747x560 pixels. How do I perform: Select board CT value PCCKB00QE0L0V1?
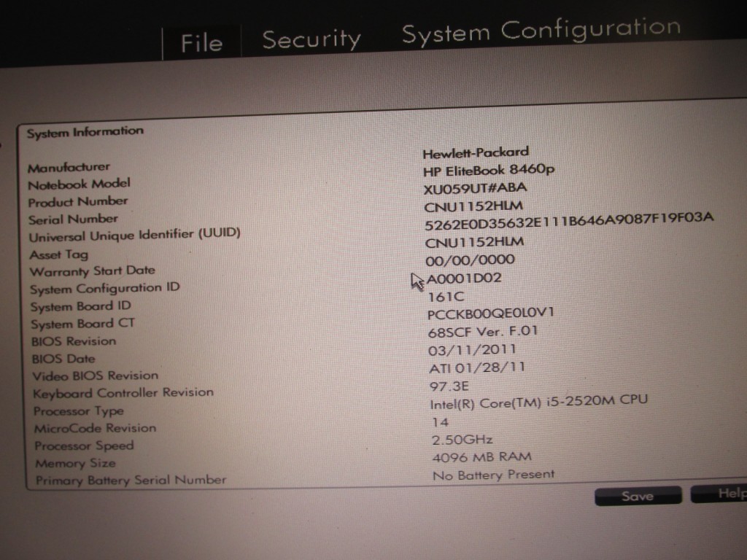(491, 314)
